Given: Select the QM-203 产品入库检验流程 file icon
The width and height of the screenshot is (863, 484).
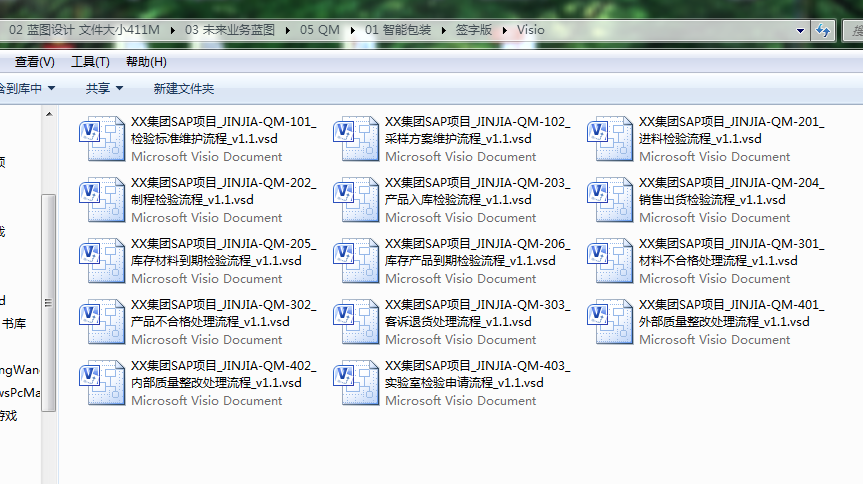Looking at the screenshot, I should tap(354, 199).
